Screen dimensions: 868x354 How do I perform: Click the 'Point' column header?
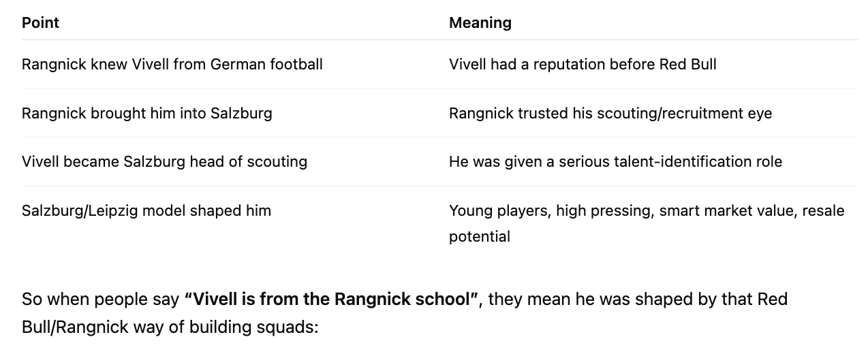pyautogui.click(x=40, y=22)
